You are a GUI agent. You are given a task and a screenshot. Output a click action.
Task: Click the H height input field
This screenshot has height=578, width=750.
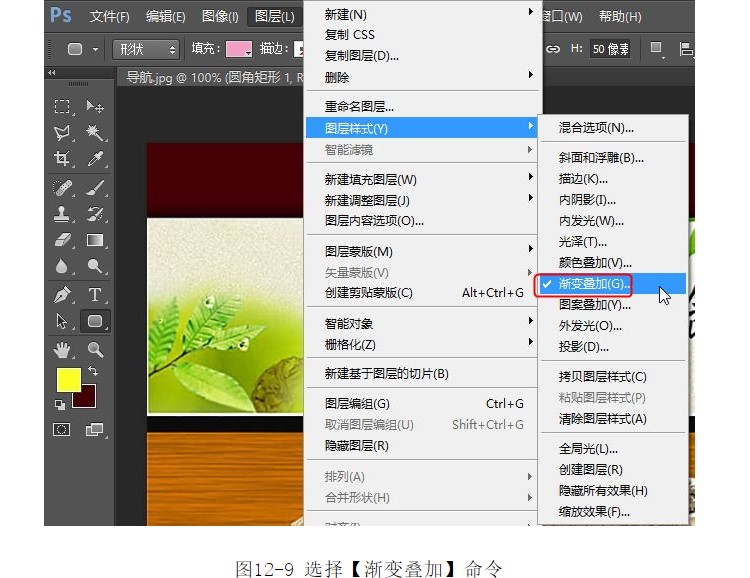pyautogui.click(x=609, y=49)
